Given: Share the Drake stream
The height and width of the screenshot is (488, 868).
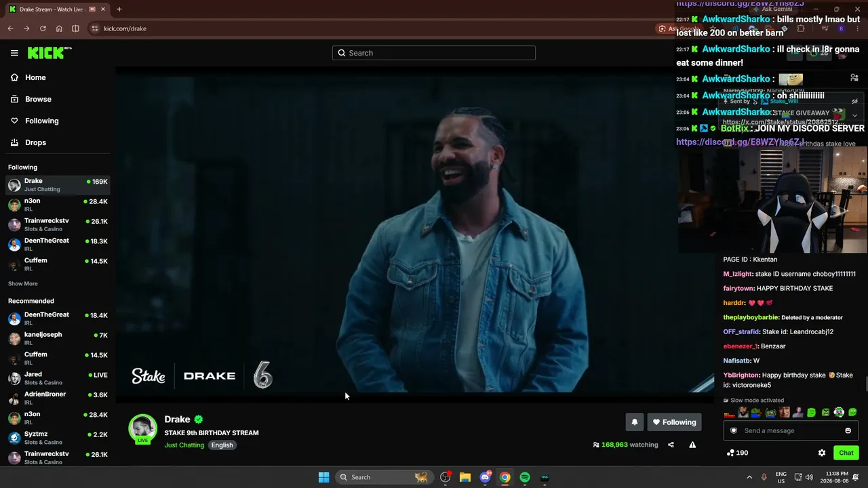Looking at the screenshot, I should pos(671,445).
